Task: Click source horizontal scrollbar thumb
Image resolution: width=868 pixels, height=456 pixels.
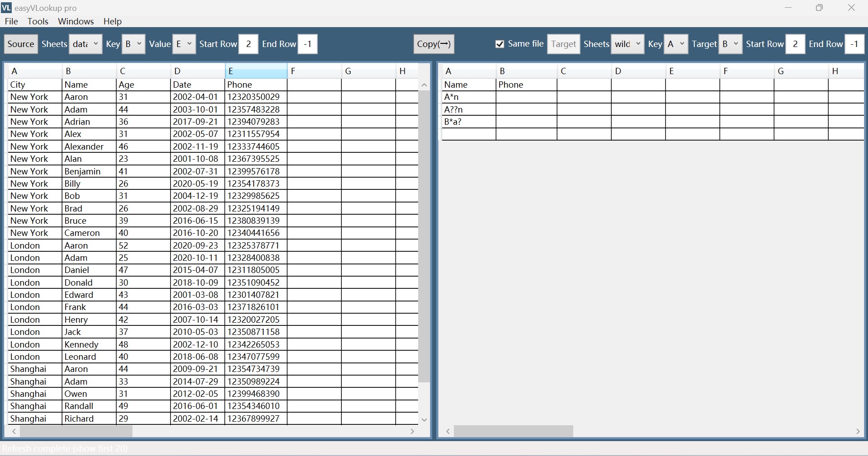Action: coord(76,432)
